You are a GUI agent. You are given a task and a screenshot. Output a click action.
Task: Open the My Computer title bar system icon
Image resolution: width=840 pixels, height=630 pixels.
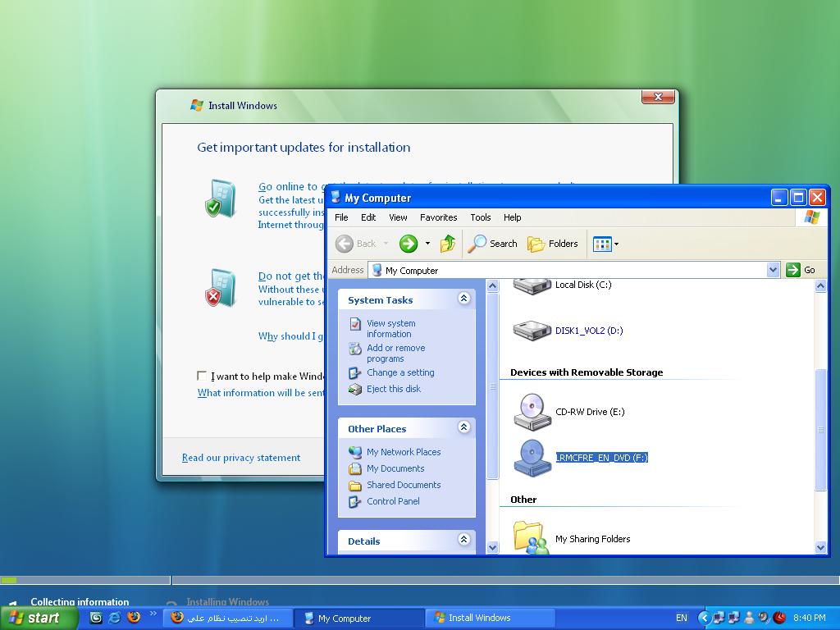(336, 197)
